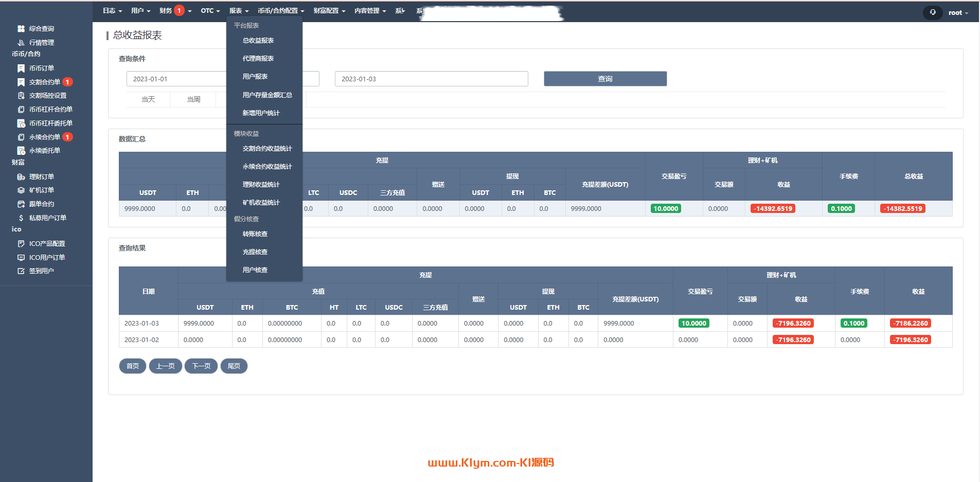Expand the root user dropdown
The height and width of the screenshot is (482, 980).
coord(958,13)
